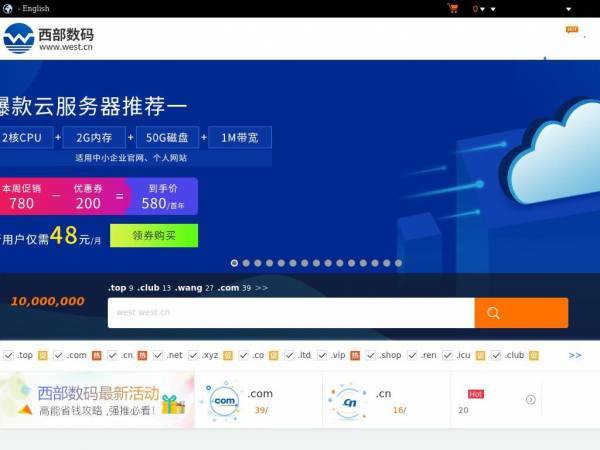
Task: Click the 1M带宽 spec box
Action: click(x=240, y=137)
